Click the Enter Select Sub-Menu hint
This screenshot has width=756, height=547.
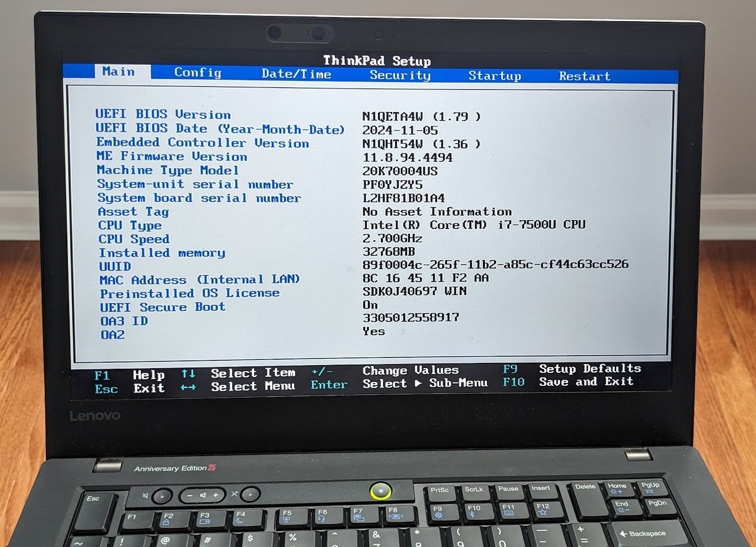399,384
